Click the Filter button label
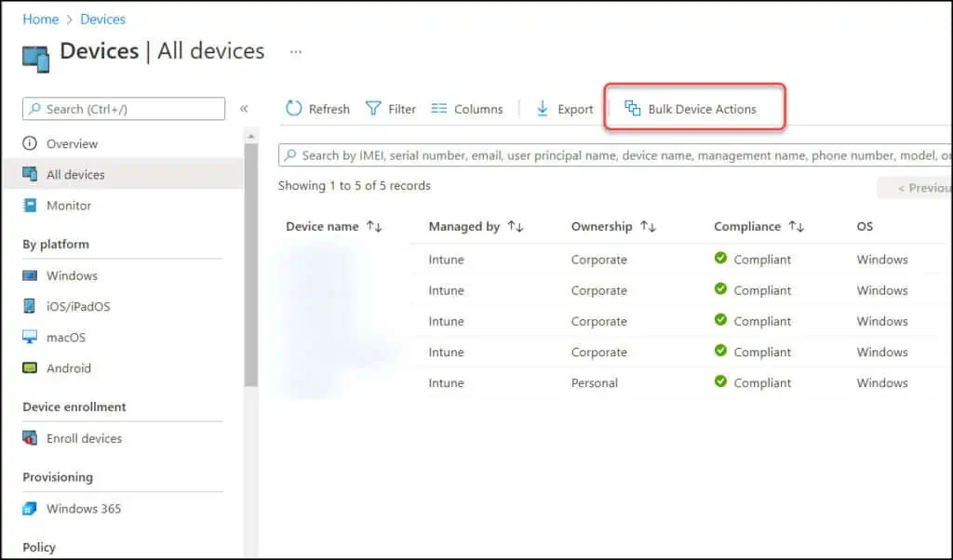The width and height of the screenshot is (953, 560). (x=402, y=110)
